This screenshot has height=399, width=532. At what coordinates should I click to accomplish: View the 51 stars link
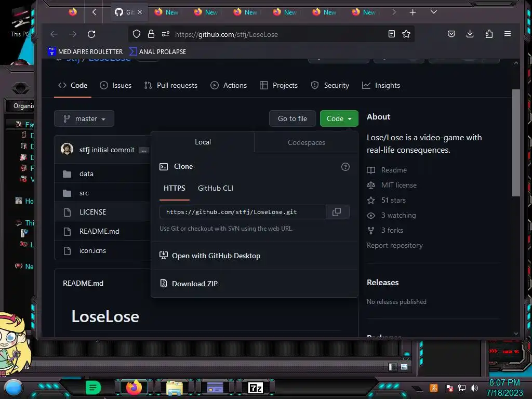(x=387, y=200)
